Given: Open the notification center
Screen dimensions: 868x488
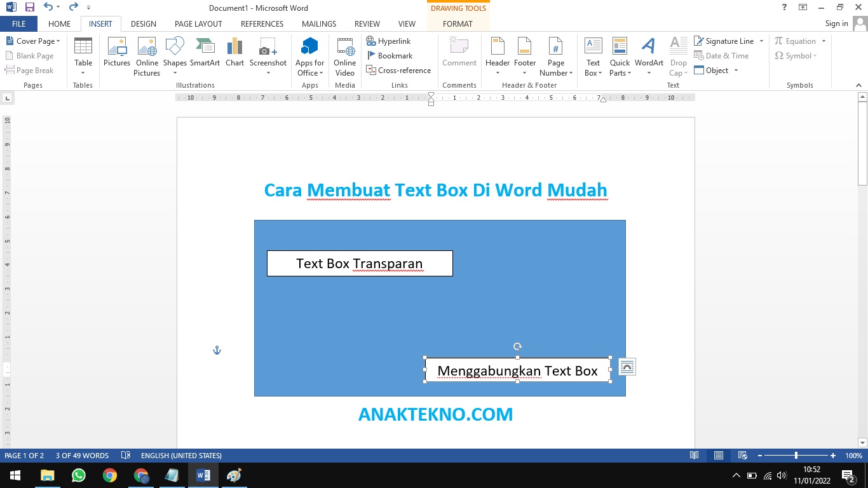Looking at the screenshot, I should pos(848,475).
